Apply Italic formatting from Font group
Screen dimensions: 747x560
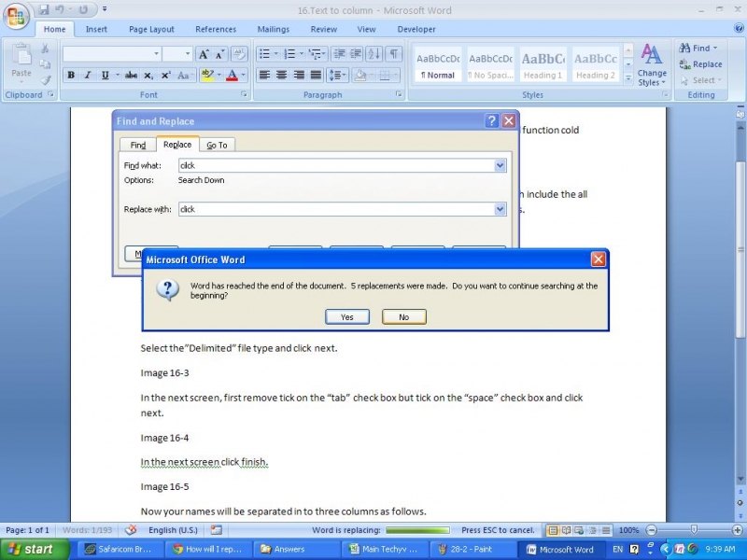[88, 76]
